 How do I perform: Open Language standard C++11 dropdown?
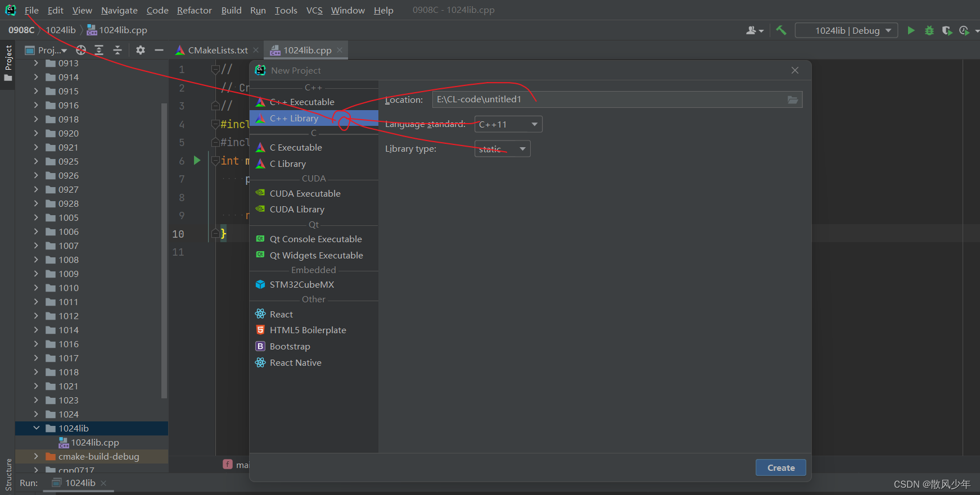click(x=508, y=124)
